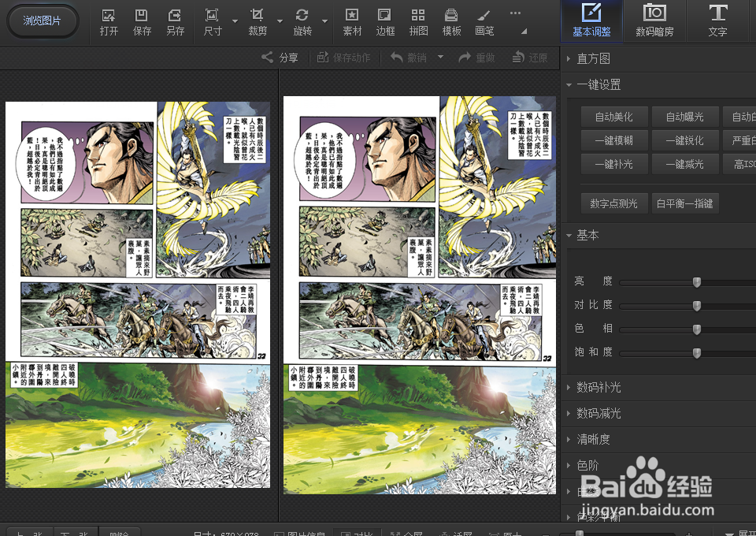Viewport: 756px width, 536px height.
Task: Apply 自动曝光 auto exposure
Action: tap(684, 117)
